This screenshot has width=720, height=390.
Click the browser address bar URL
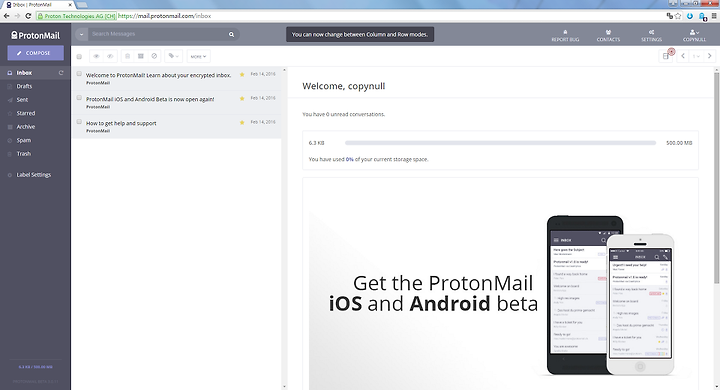(x=165, y=16)
